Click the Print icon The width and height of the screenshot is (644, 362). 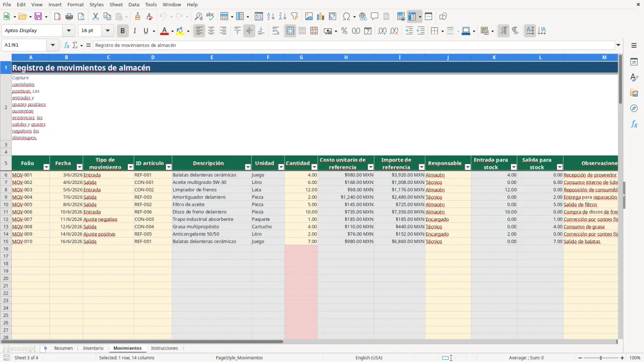(69, 17)
